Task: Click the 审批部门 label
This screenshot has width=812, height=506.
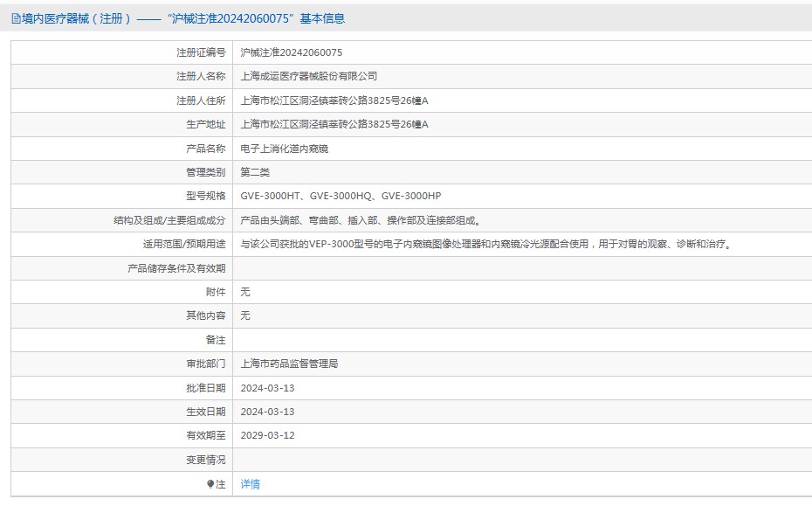Action: (x=206, y=364)
